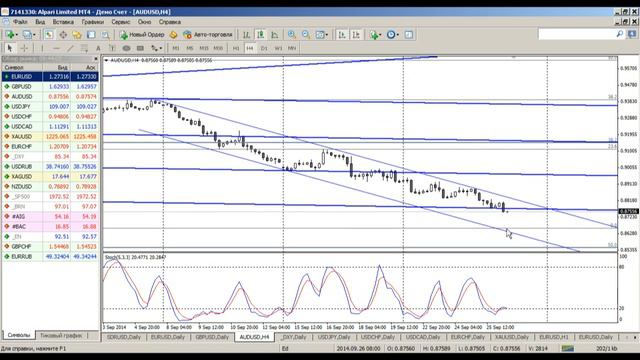
Task: Switch timeframe to M1
Action: [x=176, y=48]
